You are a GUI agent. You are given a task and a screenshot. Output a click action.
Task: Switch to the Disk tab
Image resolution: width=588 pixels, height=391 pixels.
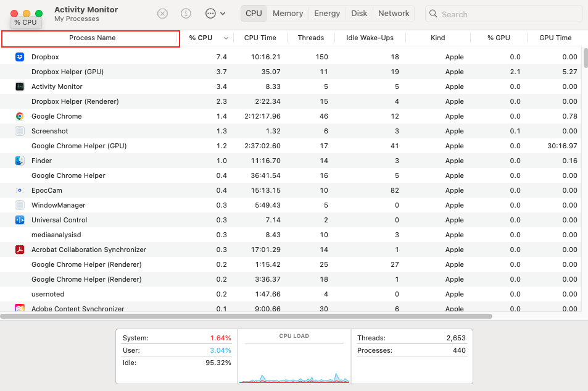(x=359, y=13)
